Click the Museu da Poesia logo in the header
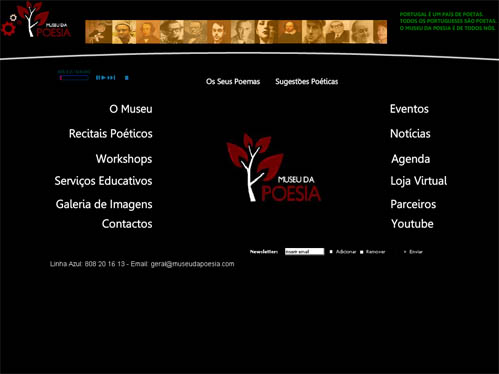Viewport: 499px width, 374px height. coord(44,20)
